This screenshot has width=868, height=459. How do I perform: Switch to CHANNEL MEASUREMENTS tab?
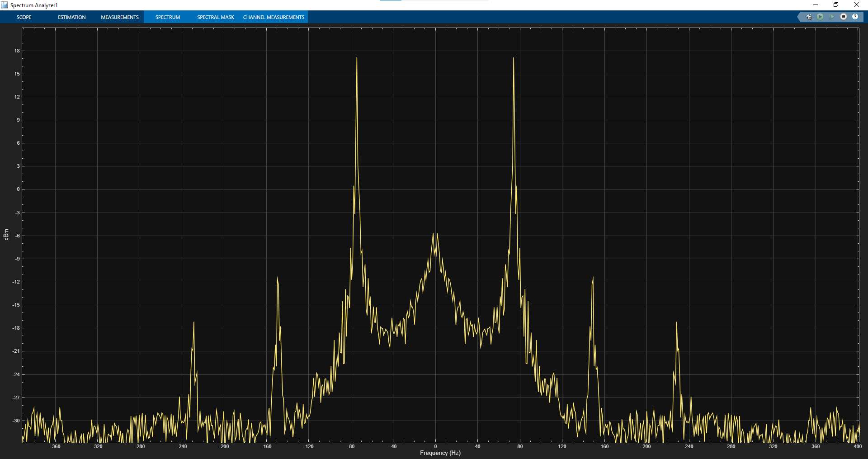point(274,17)
